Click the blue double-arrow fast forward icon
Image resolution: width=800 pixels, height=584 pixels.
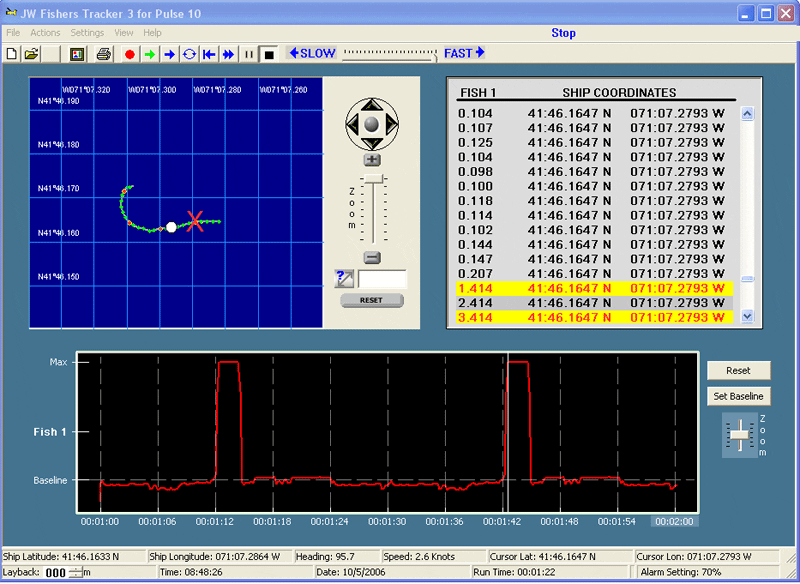pyautogui.click(x=229, y=54)
